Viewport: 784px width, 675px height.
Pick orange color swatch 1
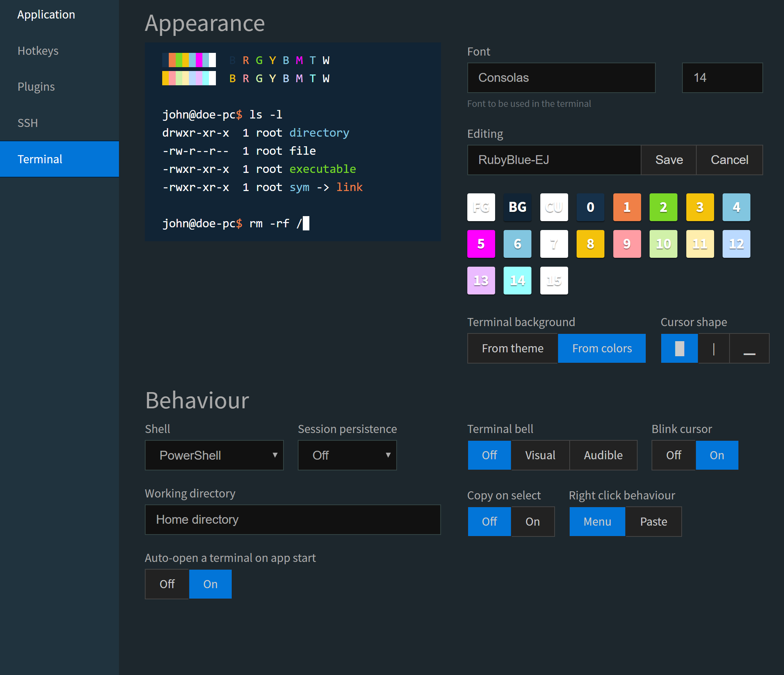click(627, 207)
